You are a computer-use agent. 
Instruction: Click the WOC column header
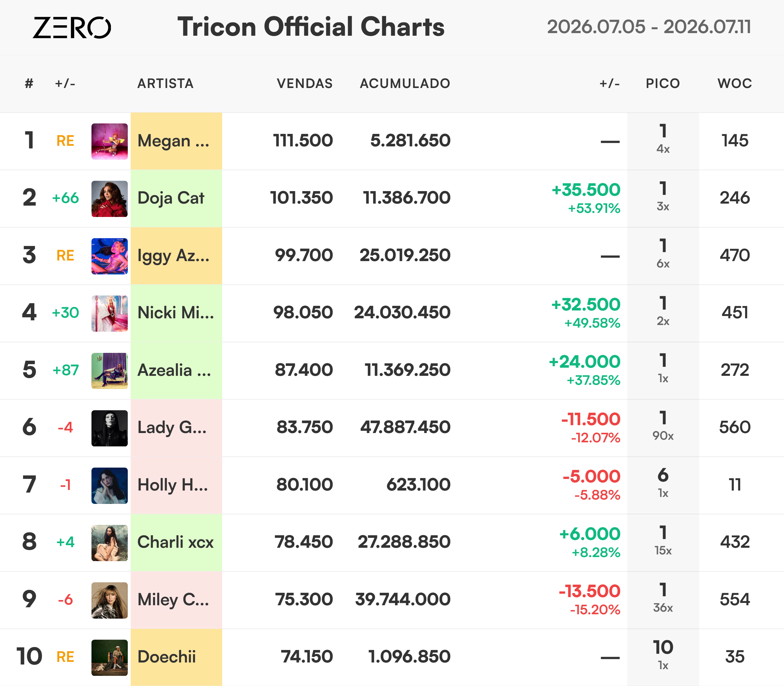735,83
